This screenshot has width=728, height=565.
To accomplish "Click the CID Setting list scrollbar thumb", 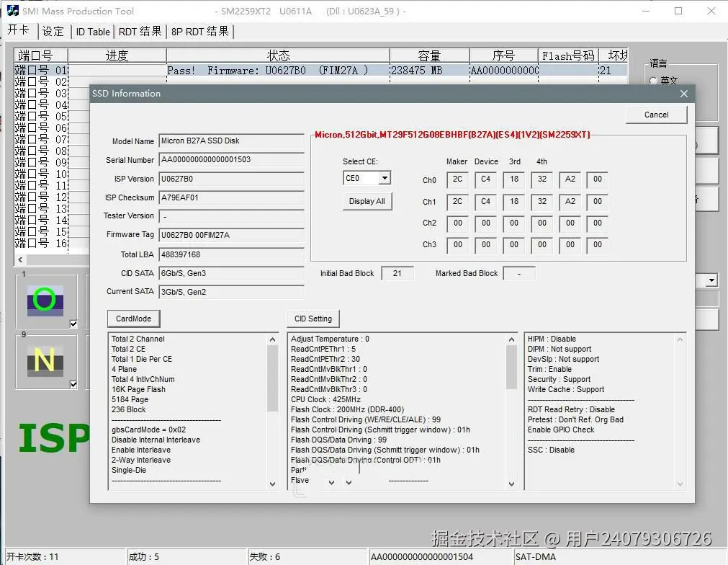I will coord(511,367).
